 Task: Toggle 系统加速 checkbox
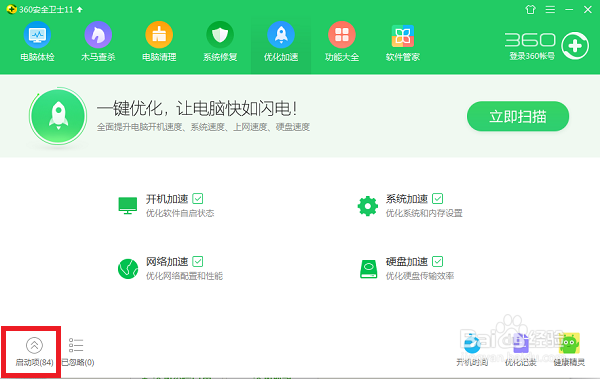coord(437,199)
